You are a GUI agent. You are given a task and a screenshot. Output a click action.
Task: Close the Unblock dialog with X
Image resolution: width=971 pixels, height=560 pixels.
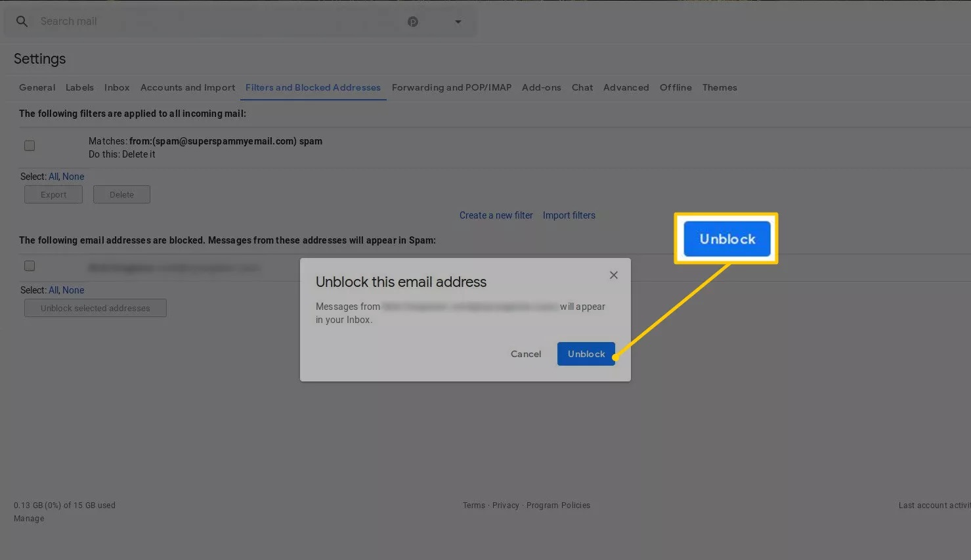click(x=613, y=275)
